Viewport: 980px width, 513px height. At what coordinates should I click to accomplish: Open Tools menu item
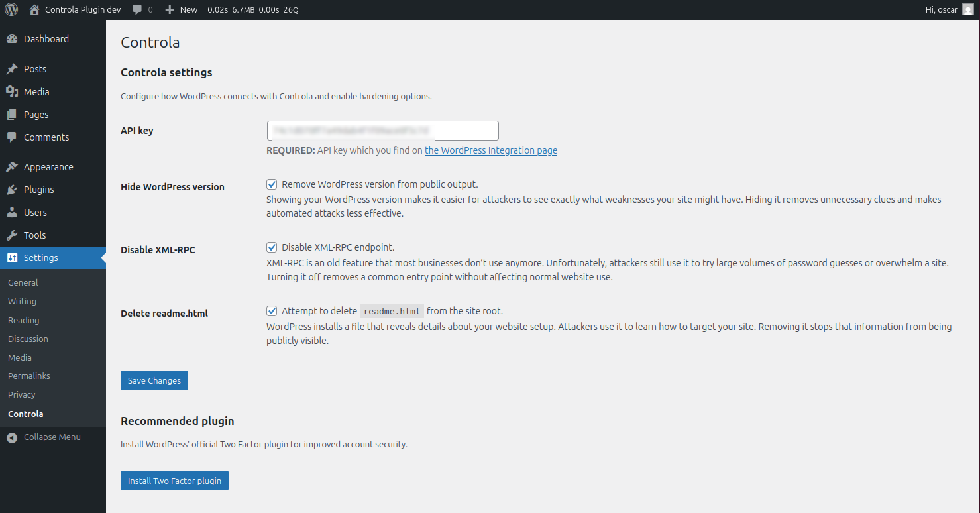[x=53, y=235]
